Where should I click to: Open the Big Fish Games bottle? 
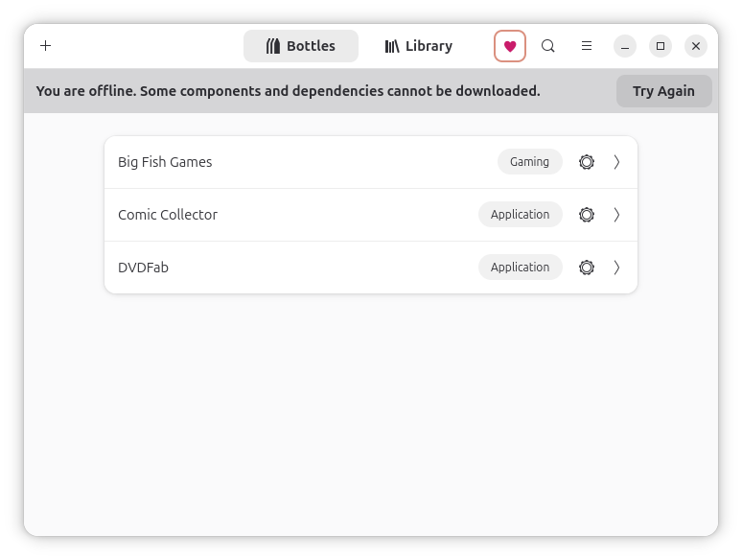371,162
